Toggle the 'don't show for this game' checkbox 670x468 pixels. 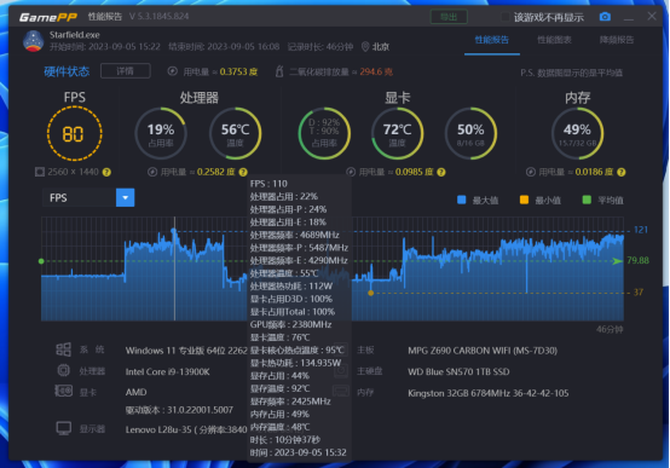pyautogui.click(x=505, y=17)
